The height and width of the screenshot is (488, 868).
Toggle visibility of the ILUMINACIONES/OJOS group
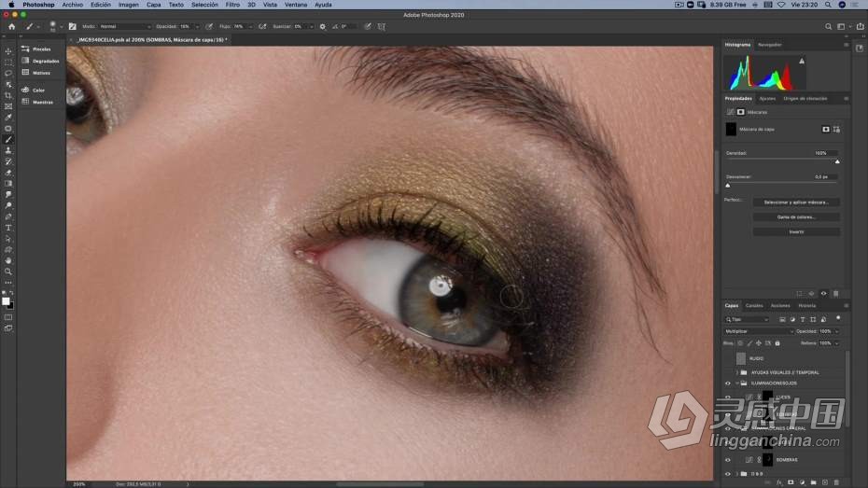728,383
